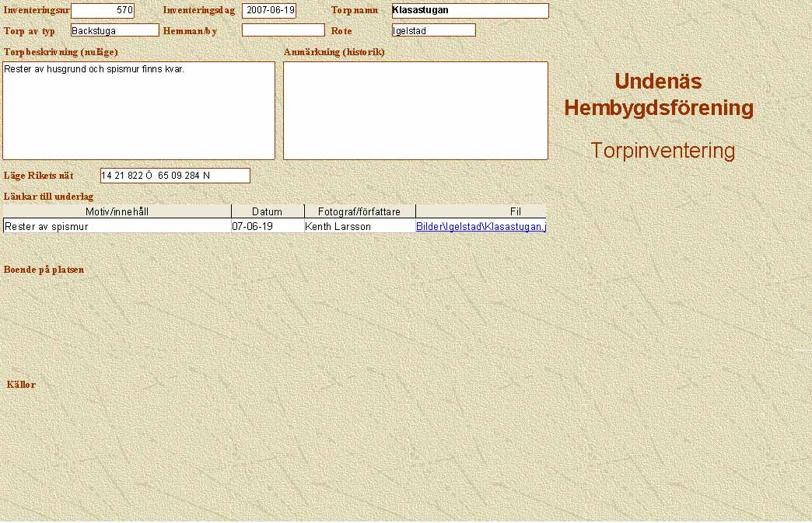Click the Inventeringsnr field showing 570
Viewport: 812px width, 523px height.
pos(102,11)
